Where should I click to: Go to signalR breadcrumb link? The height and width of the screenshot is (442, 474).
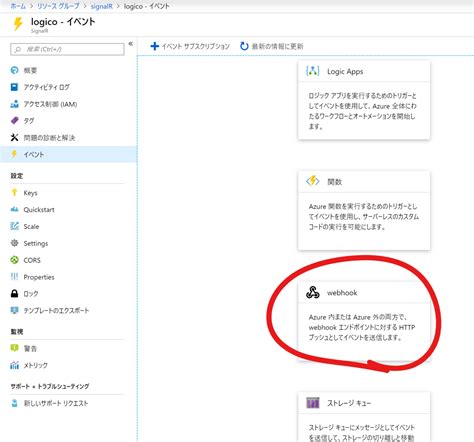[x=101, y=6]
